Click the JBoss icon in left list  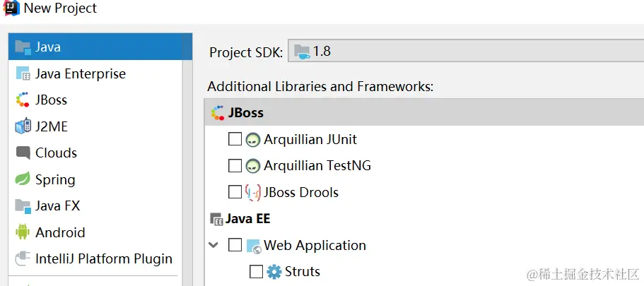click(x=23, y=100)
